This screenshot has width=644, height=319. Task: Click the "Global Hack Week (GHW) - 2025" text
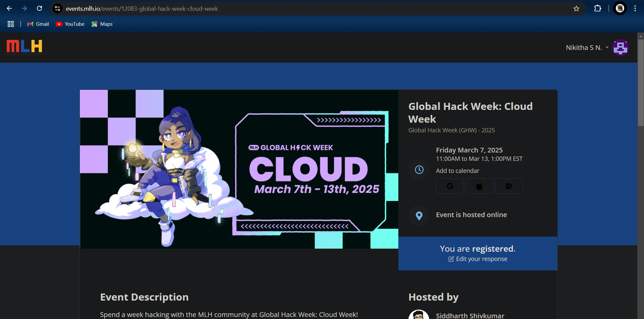(x=451, y=130)
